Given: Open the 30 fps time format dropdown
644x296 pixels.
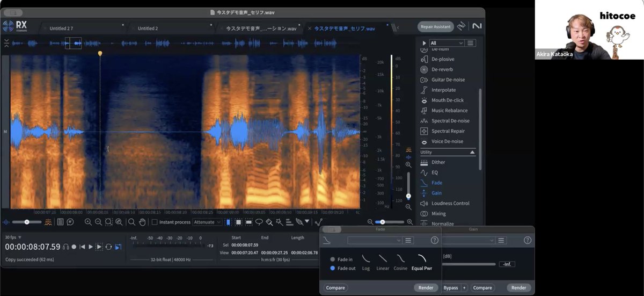Looking at the screenshot, I should pyautogui.click(x=13, y=237).
